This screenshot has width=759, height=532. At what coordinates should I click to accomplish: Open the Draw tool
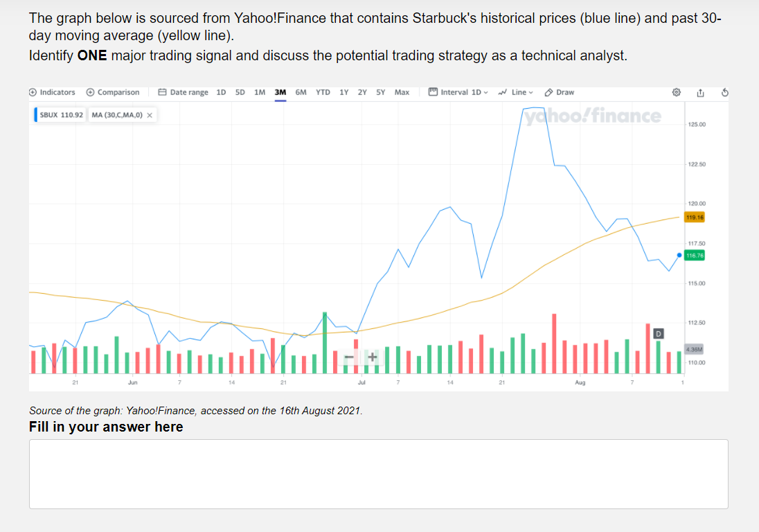(x=559, y=92)
